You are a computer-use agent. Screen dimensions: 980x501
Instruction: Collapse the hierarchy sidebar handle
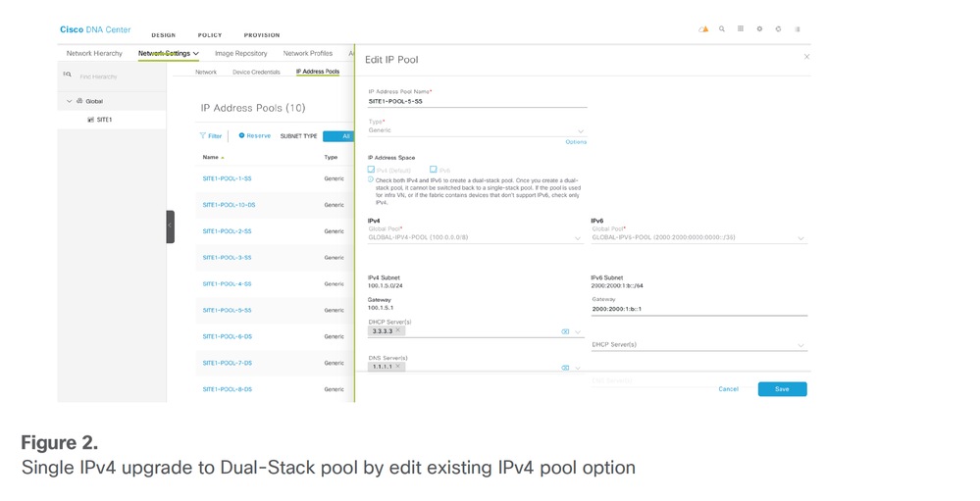(170, 225)
